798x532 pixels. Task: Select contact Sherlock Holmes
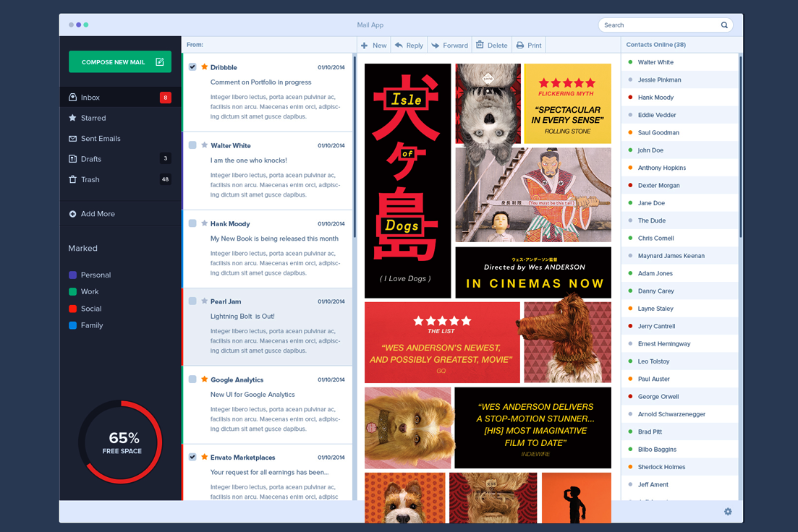(x=679, y=467)
